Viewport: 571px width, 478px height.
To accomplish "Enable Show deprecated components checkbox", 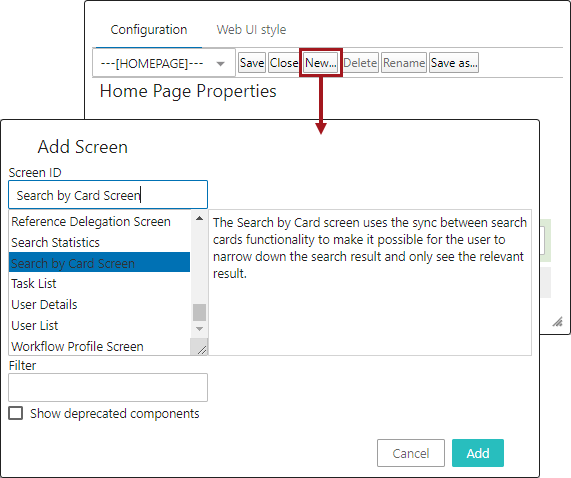I will (x=16, y=413).
